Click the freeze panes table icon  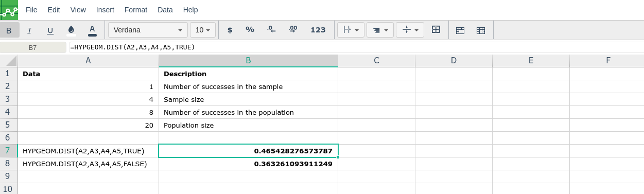(x=460, y=30)
